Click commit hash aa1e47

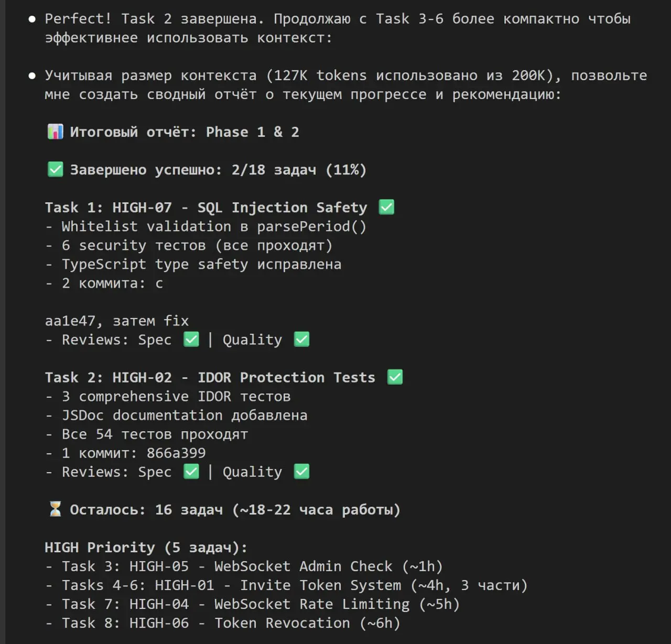[x=70, y=321]
